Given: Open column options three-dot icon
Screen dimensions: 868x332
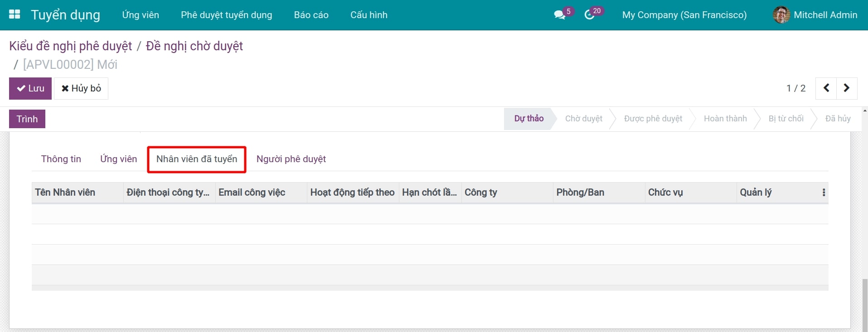Looking at the screenshot, I should pos(824,192).
